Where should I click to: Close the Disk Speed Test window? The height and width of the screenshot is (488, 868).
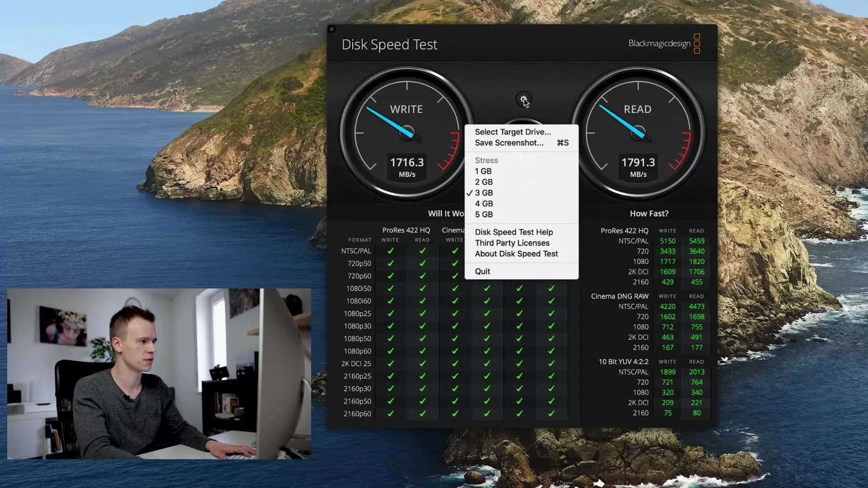[331, 29]
